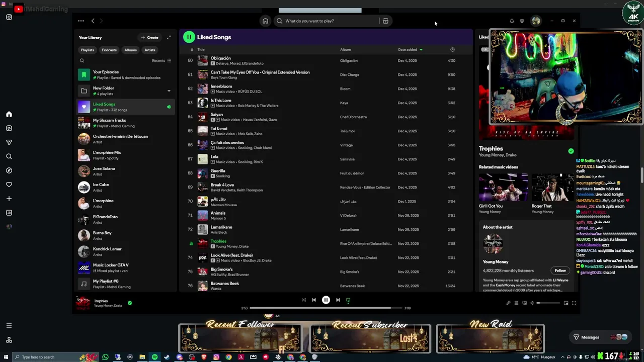Select the song Innerbloom

tap(221, 86)
